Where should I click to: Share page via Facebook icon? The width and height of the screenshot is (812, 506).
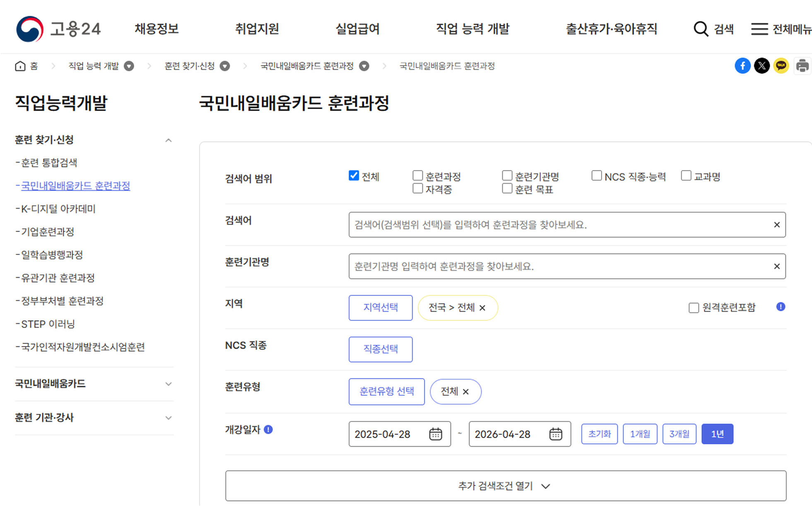742,66
